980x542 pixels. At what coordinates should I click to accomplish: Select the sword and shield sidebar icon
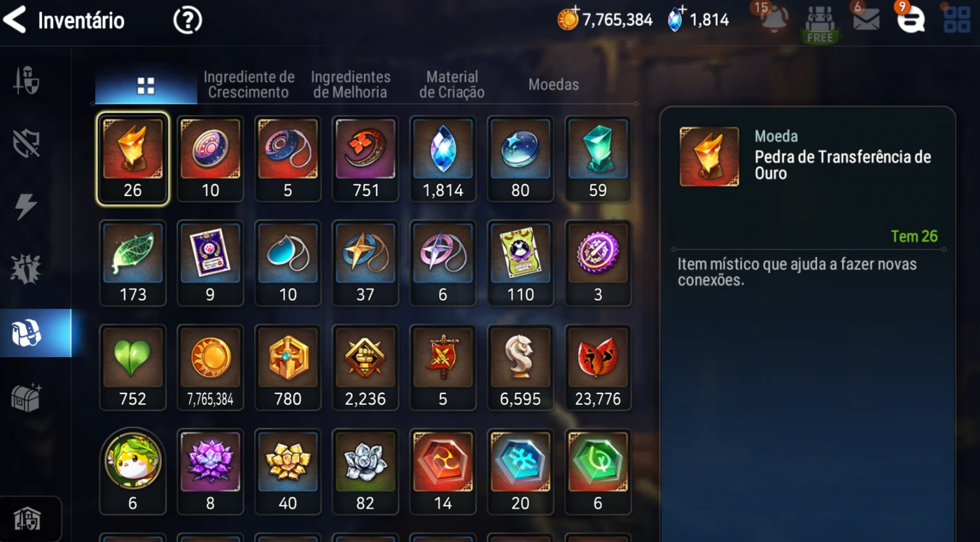pos(27,81)
